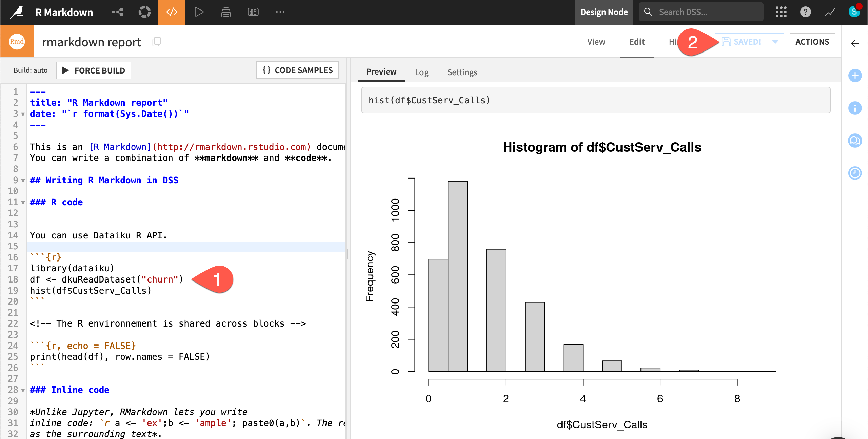Open the Flow navigation icon
Viewport: 868px width, 439px height.
click(117, 12)
